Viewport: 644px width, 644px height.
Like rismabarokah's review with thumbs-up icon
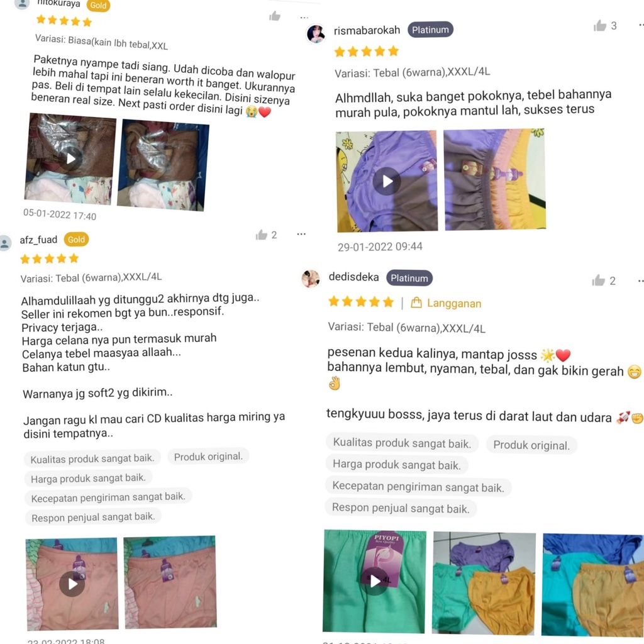[x=599, y=26]
